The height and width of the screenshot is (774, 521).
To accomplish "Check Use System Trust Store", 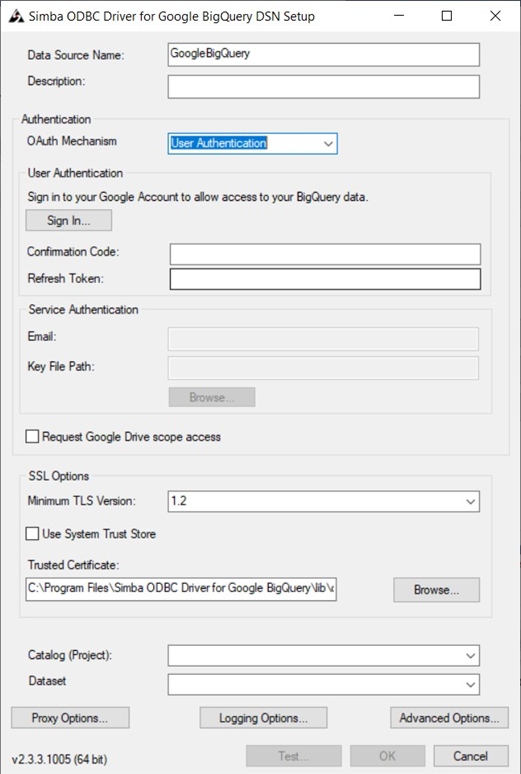I will coord(32,534).
